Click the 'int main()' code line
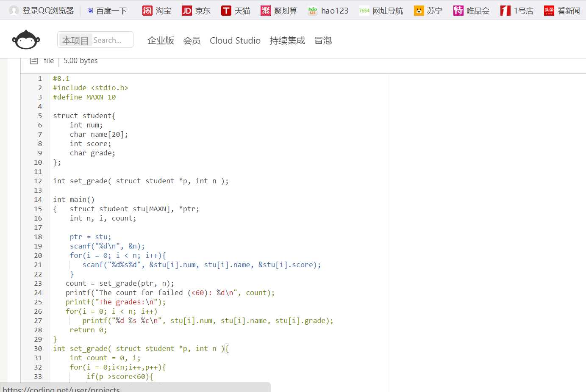Viewport: 586px width, 392px height. (x=74, y=199)
